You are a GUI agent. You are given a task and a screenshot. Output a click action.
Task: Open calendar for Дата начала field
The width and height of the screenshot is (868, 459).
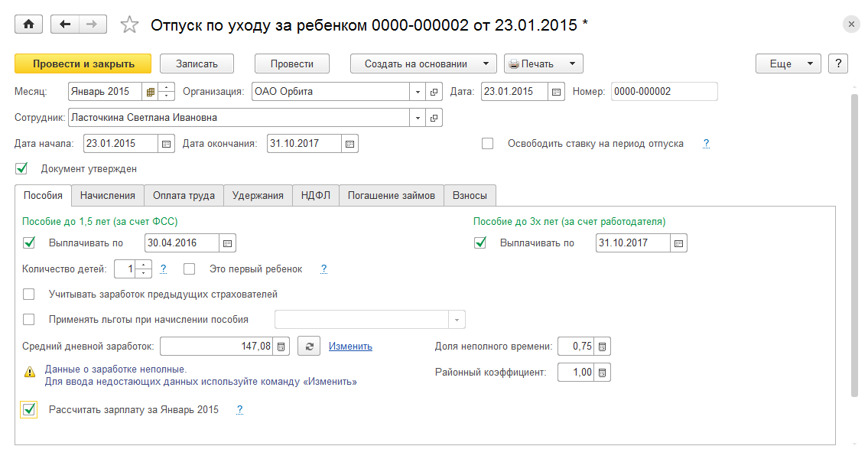[167, 144]
